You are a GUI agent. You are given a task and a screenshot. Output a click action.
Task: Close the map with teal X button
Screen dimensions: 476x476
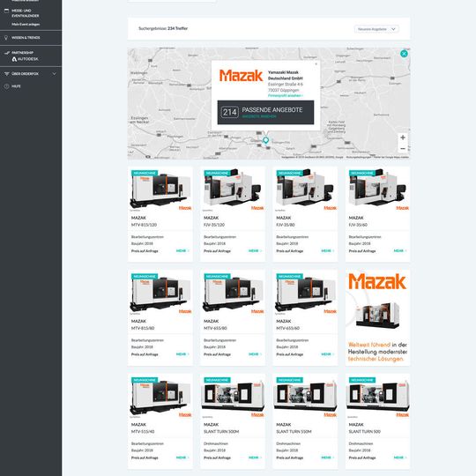pos(404,54)
